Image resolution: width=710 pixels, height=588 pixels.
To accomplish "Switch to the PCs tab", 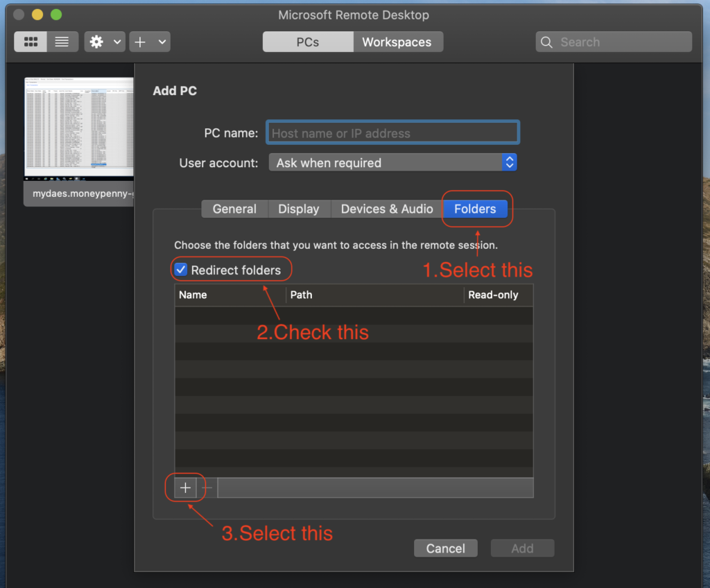I will pyautogui.click(x=308, y=42).
